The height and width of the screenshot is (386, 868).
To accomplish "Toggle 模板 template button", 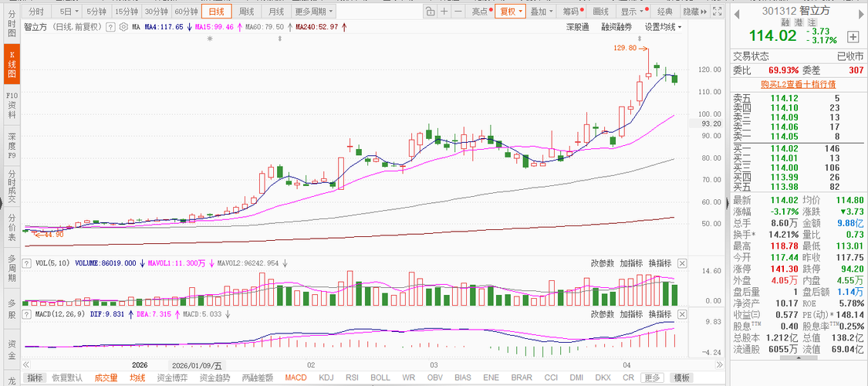I will (x=681, y=378).
